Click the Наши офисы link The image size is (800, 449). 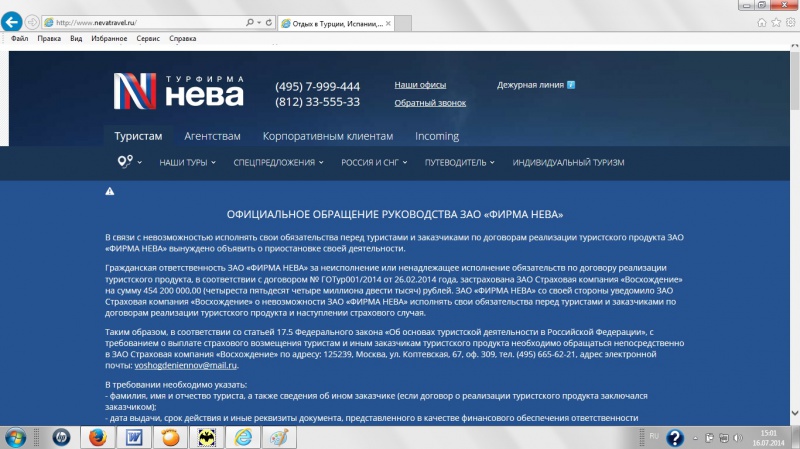point(420,85)
